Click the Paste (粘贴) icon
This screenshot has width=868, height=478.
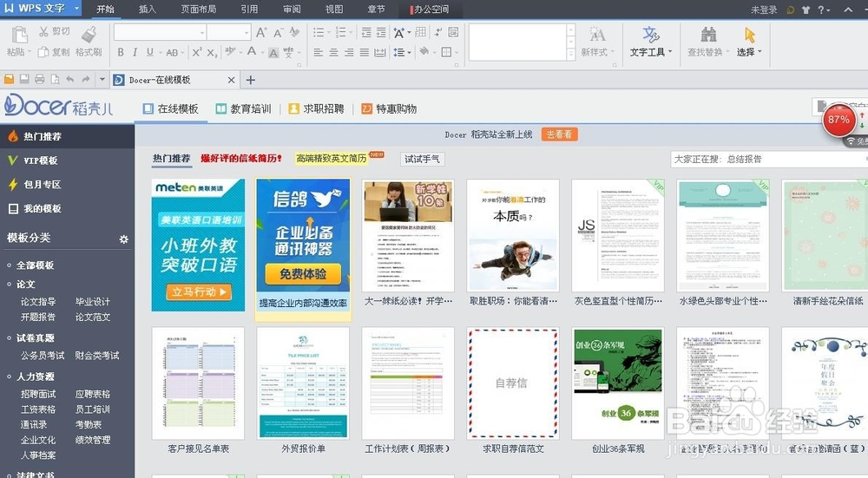coord(19,35)
